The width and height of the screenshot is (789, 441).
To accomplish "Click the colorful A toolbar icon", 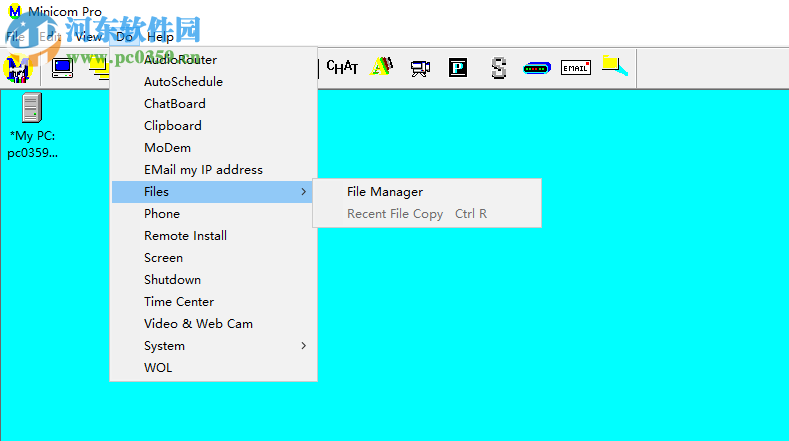I will 382,67.
